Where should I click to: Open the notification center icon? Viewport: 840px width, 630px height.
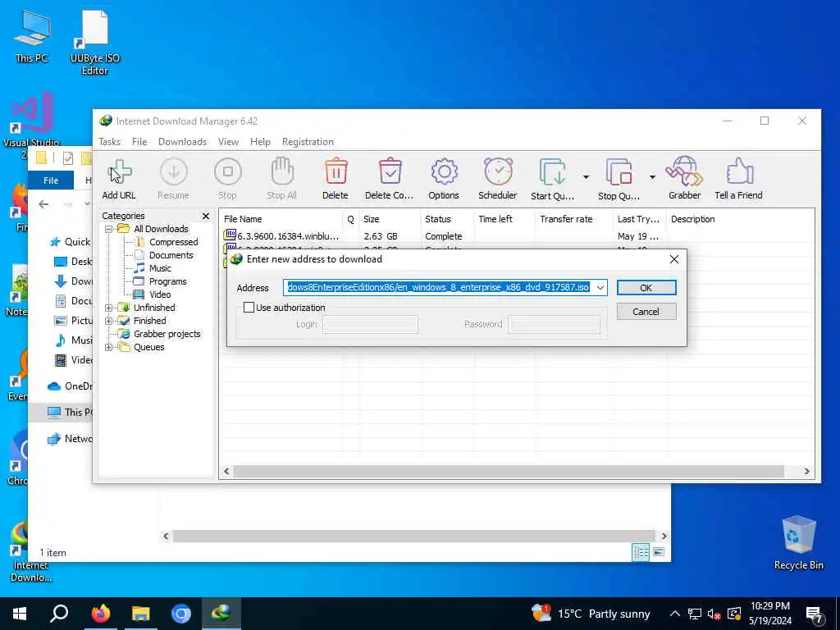tap(815, 614)
